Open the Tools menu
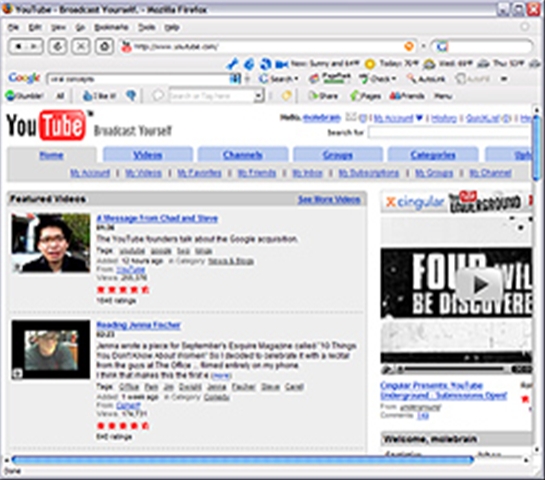 click(x=147, y=27)
